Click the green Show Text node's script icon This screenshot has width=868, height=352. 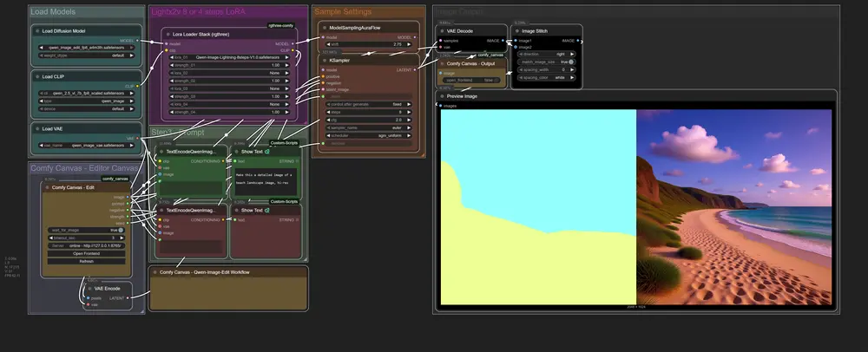[x=267, y=152]
